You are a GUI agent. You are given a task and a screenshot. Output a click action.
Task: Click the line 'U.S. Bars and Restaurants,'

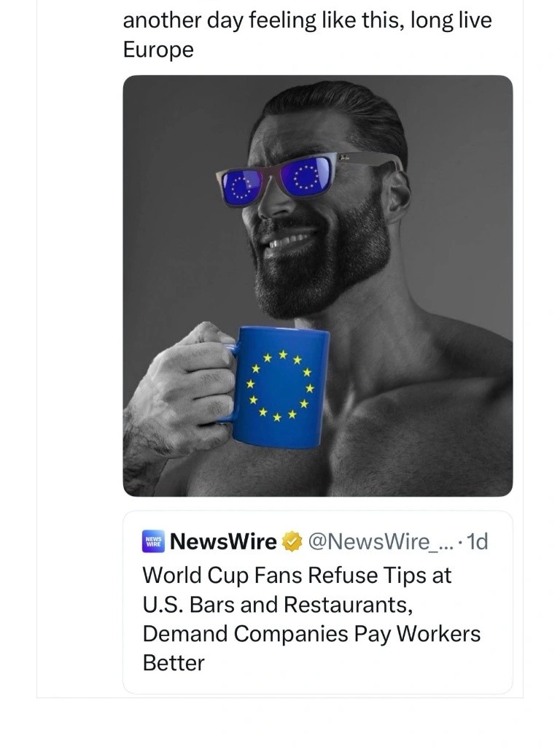[277, 605]
